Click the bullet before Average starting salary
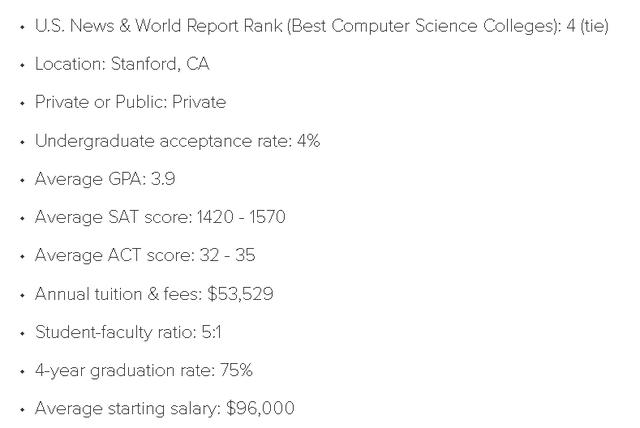Image resolution: width=640 pixels, height=428 pixels. click(x=22, y=410)
